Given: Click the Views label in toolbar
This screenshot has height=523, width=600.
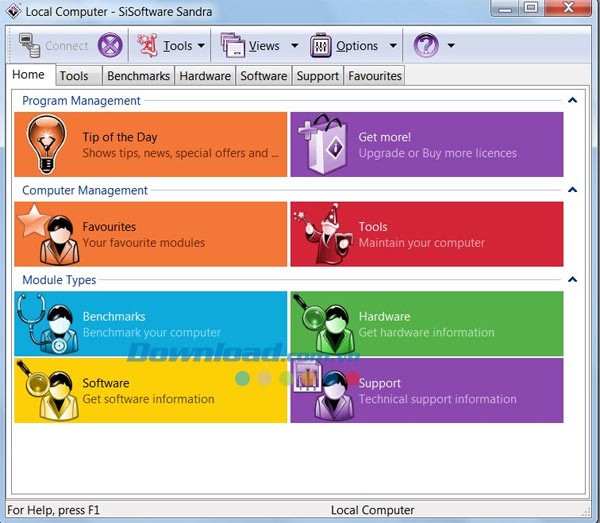Looking at the screenshot, I should pos(264,46).
